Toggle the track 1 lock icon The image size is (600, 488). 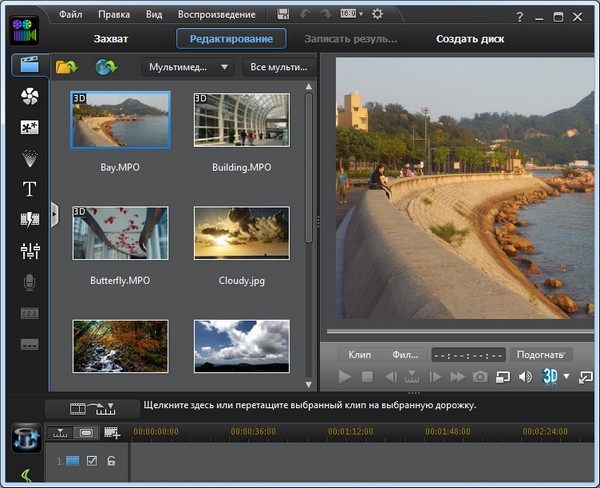coord(111,460)
